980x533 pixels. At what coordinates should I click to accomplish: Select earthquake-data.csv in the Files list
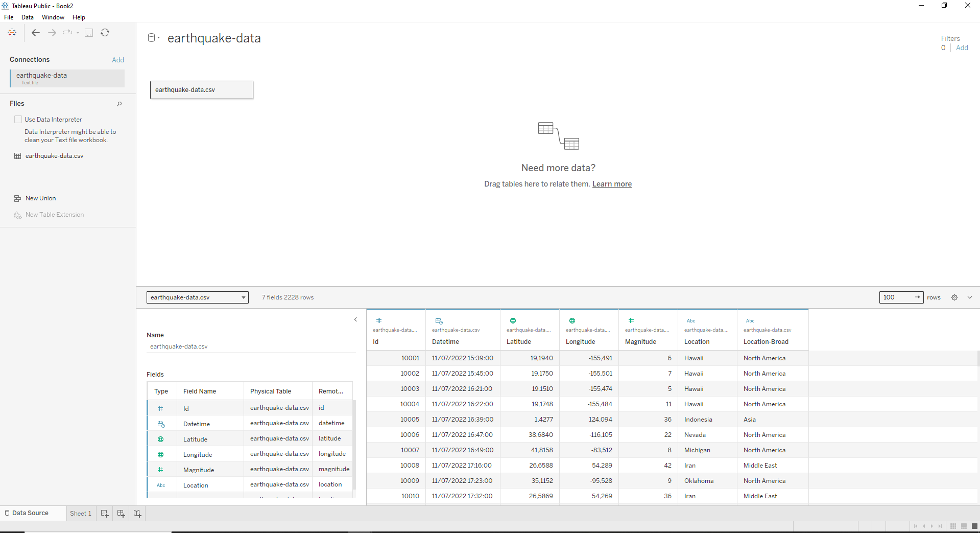54,156
